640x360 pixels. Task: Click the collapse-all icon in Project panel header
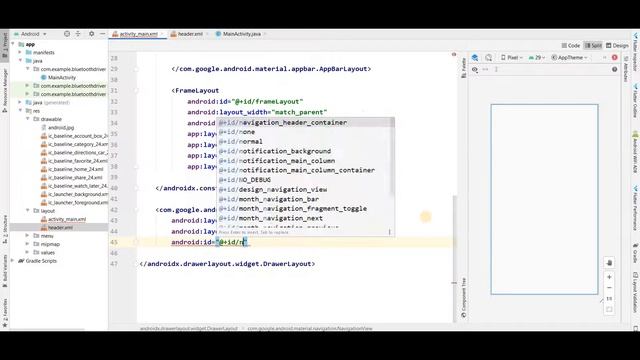coord(78,34)
